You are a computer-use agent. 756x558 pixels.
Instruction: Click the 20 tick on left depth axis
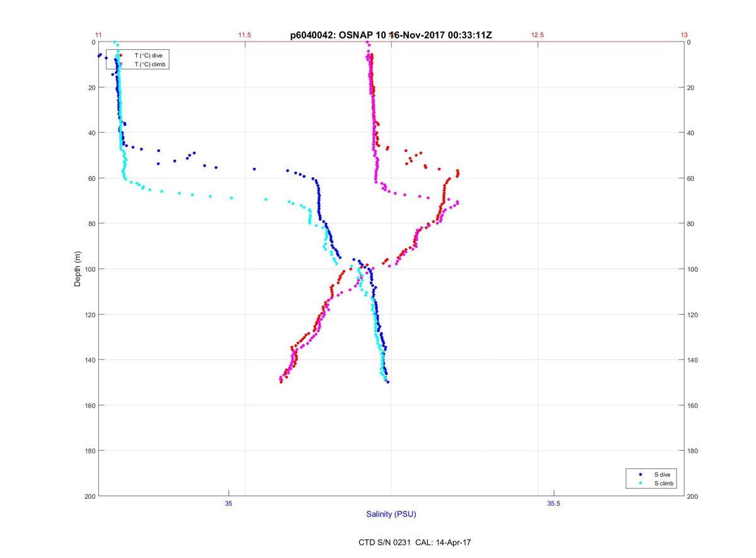(x=91, y=88)
